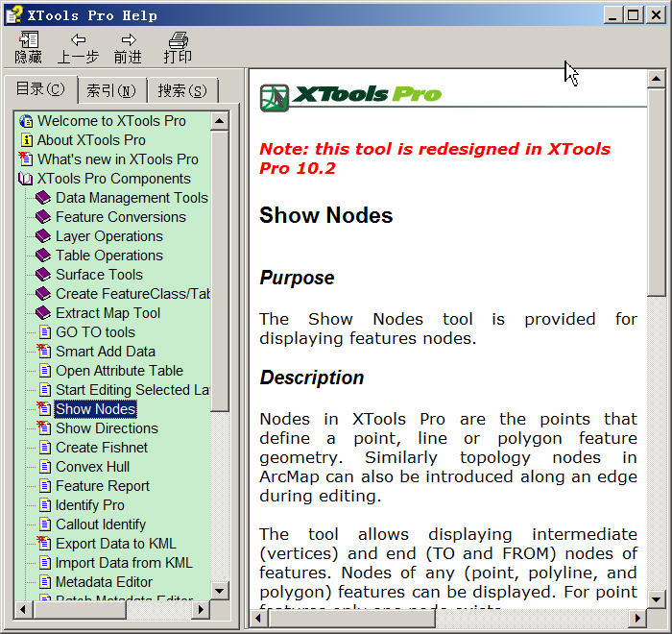Collapse the XTools Pro Components book

(x=26, y=179)
